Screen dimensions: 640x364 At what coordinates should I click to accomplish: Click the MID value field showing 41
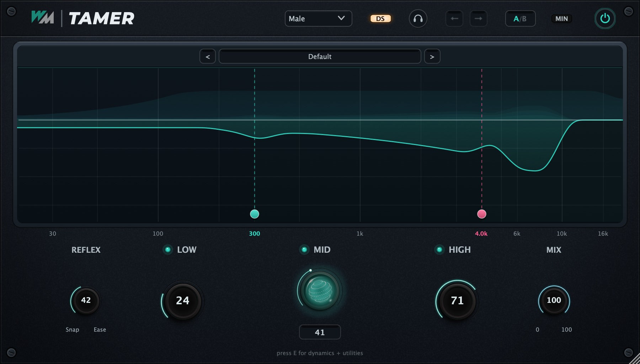(x=320, y=332)
